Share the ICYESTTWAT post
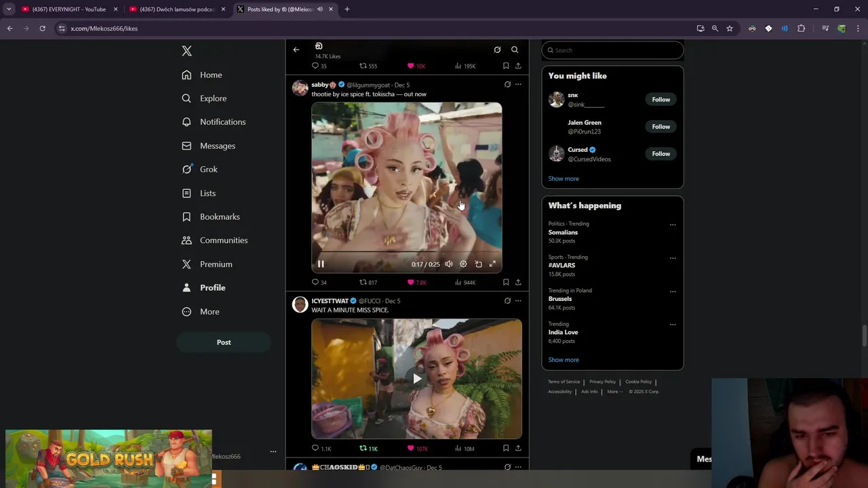 [x=518, y=449]
